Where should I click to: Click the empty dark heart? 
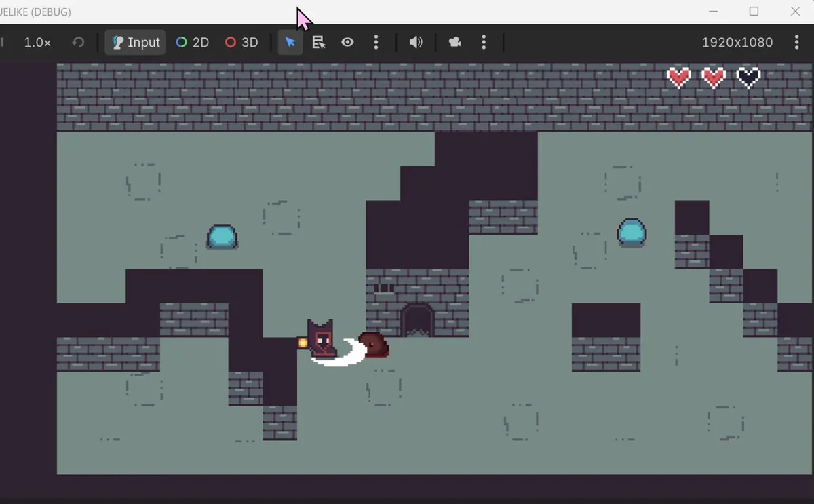coord(748,78)
